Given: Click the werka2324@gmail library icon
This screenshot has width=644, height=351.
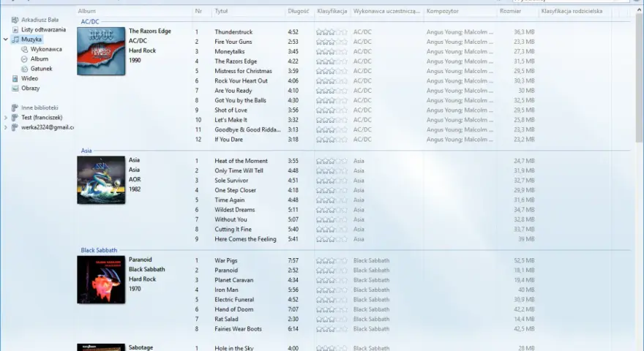Looking at the screenshot, I should point(15,128).
